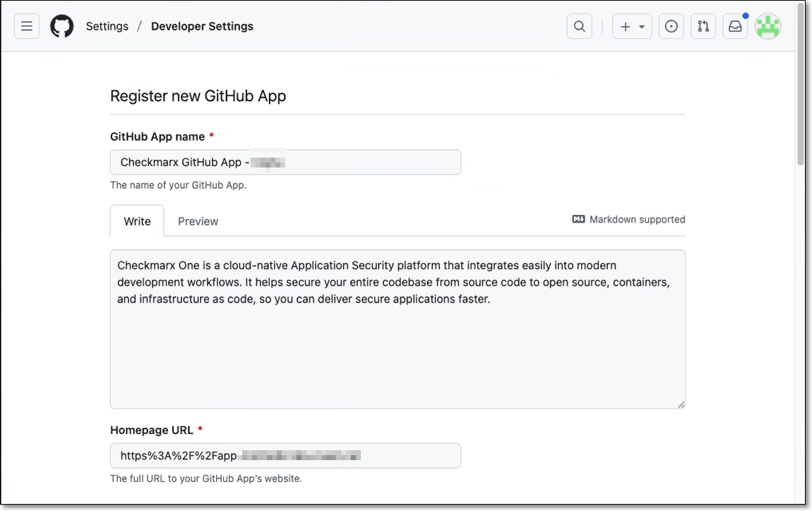
Task: Go to Settings breadcrumb link
Action: tap(107, 27)
